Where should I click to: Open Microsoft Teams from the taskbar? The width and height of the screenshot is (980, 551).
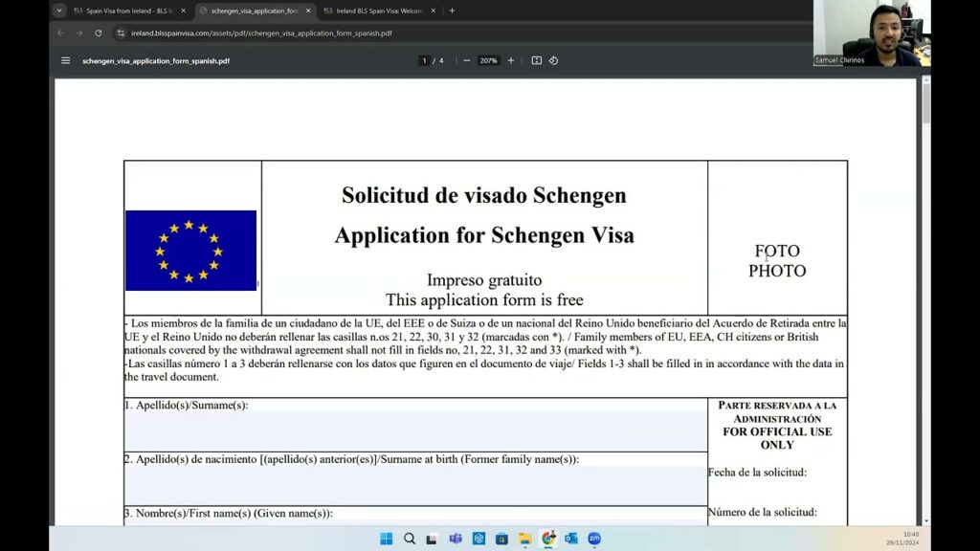pos(456,539)
